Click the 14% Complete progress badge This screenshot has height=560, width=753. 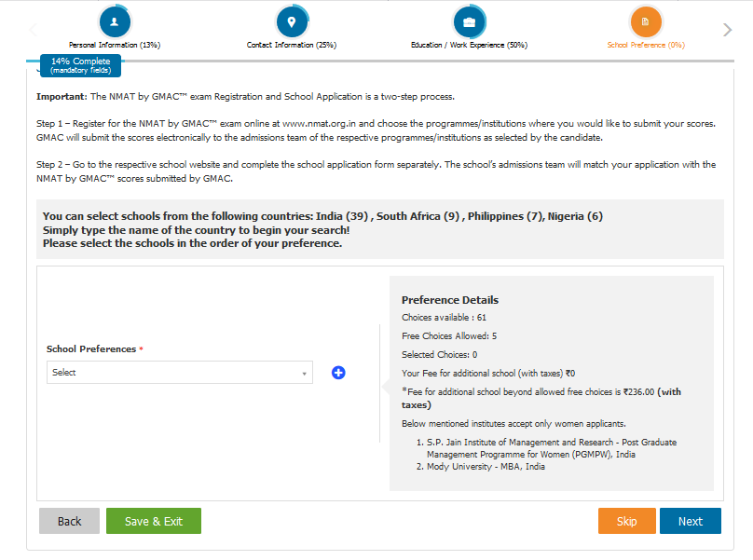click(x=79, y=65)
